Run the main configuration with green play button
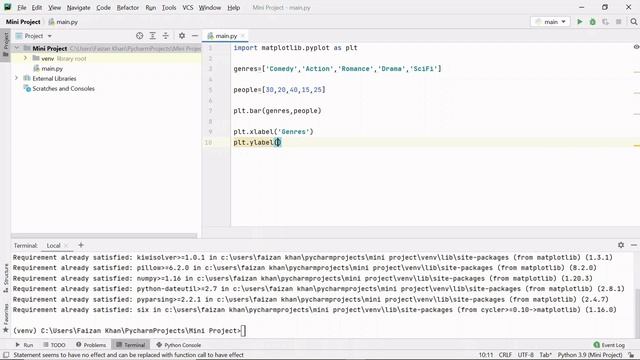Image resolution: width=640 pixels, height=360 pixels. tap(580, 22)
